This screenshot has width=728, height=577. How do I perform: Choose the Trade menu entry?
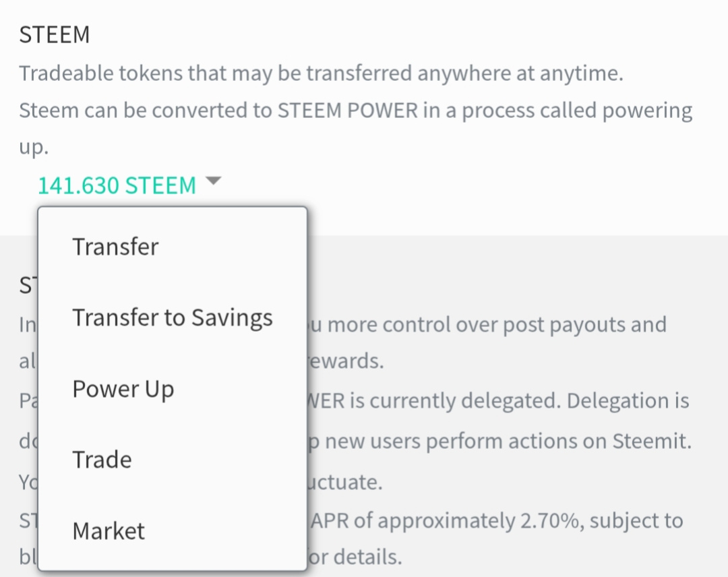[102, 460]
